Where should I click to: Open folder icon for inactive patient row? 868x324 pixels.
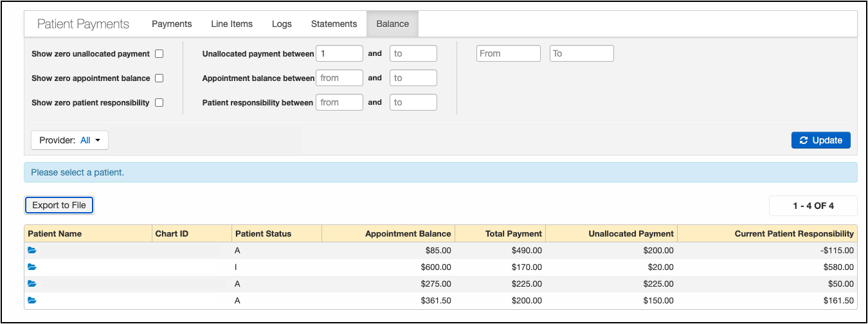point(32,267)
